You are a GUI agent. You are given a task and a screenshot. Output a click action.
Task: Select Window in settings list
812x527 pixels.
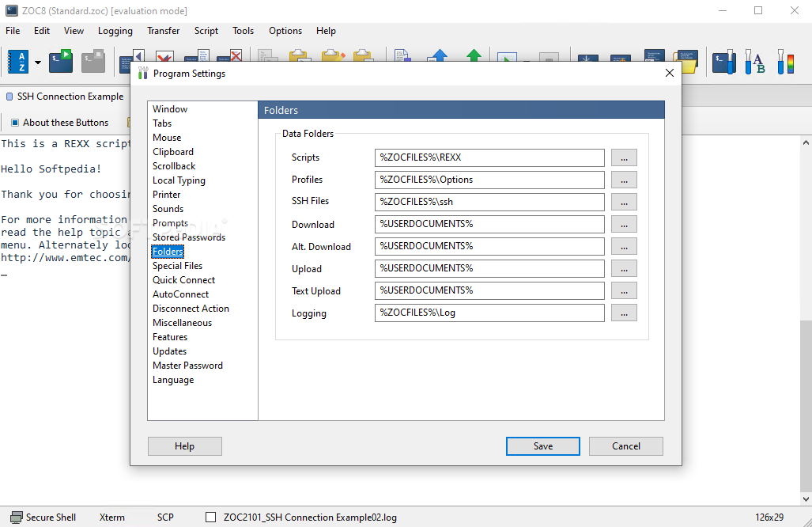pyautogui.click(x=170, y=109)
